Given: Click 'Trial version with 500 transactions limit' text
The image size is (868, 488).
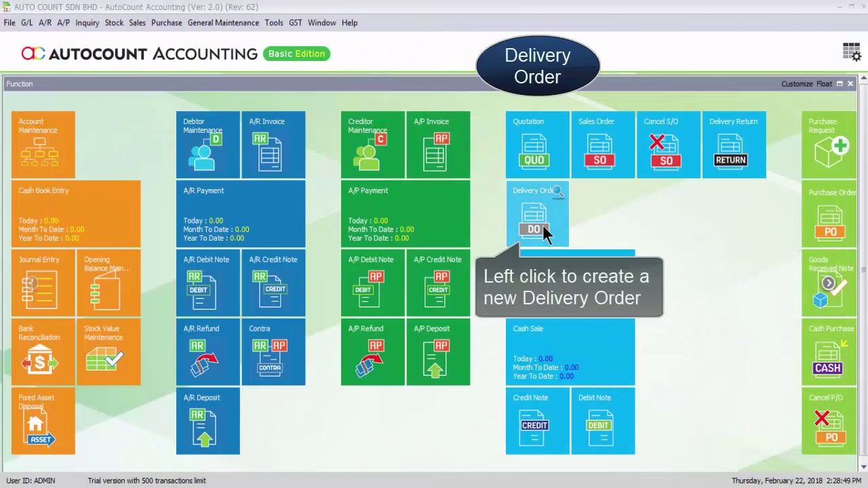Looking at the screenshot, I should [146, 481].
